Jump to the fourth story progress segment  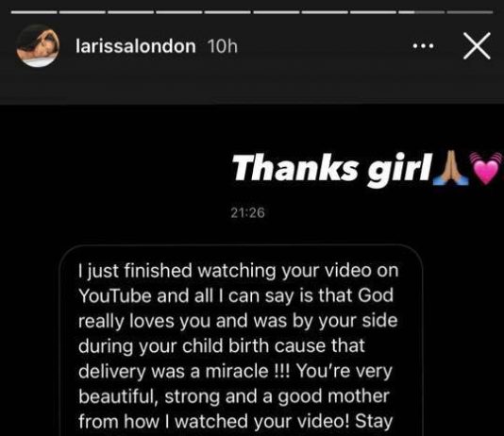click(x=179, y=12)
